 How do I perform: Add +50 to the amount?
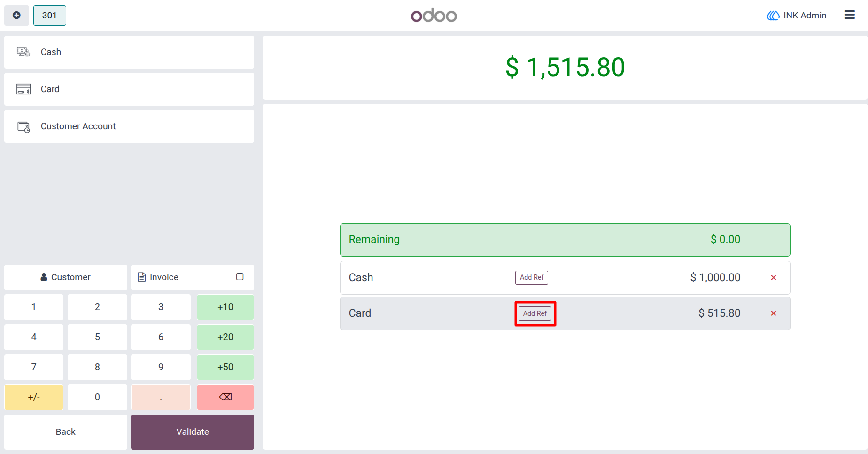click(225, 367)
